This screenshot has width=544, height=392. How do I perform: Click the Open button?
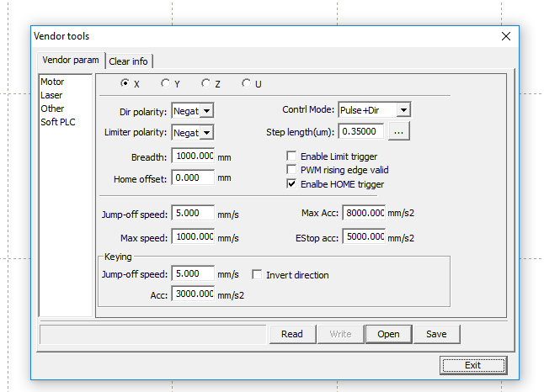click(388, 334)
